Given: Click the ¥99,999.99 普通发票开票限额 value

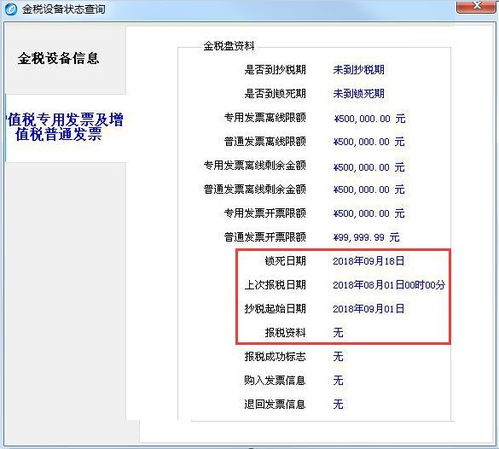Looking at the screenshot, I should [x=366, y=237].
